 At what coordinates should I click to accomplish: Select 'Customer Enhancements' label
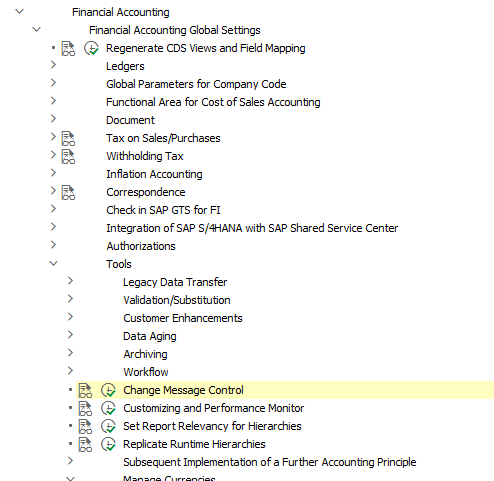point(183,318)
